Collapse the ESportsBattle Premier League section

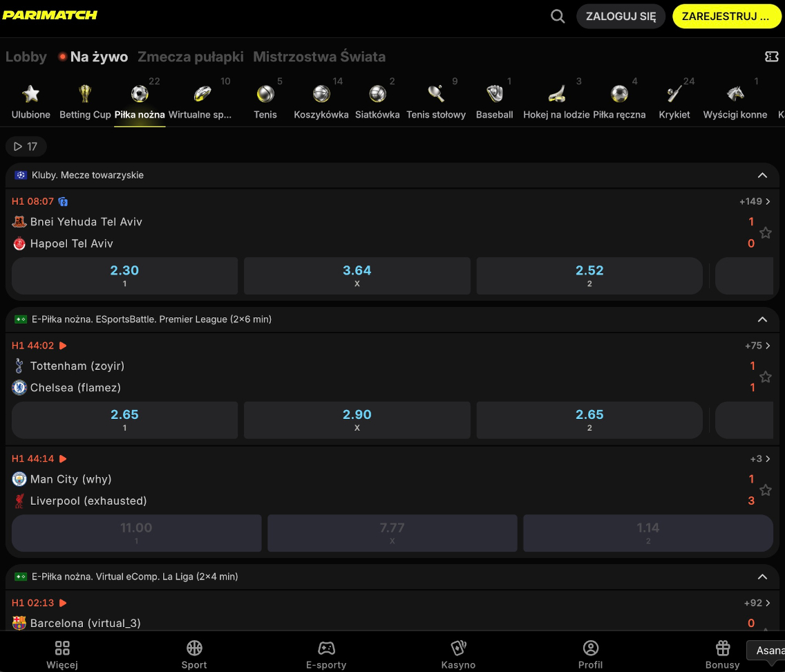click(762, 319)
